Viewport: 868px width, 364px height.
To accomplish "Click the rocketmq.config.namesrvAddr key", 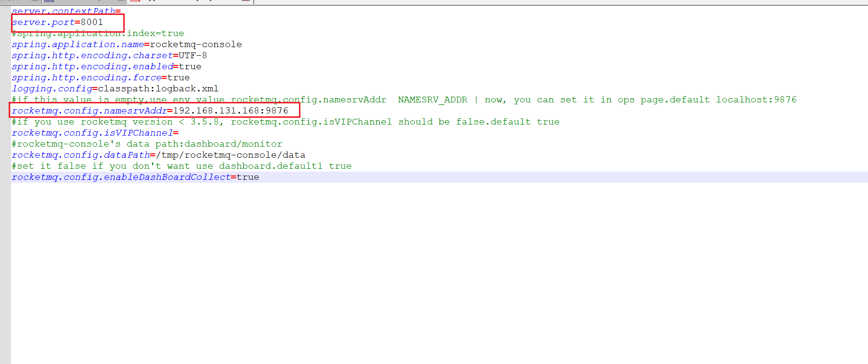I will (90, 111).
